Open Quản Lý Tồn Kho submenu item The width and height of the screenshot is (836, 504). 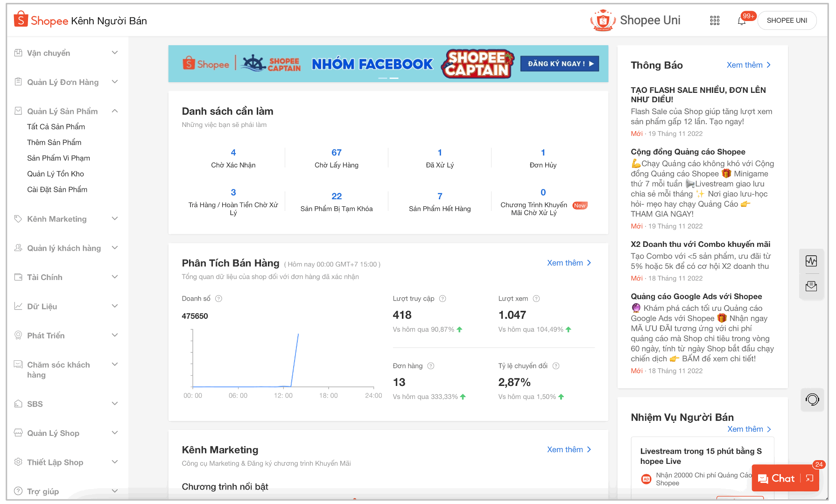56,174
